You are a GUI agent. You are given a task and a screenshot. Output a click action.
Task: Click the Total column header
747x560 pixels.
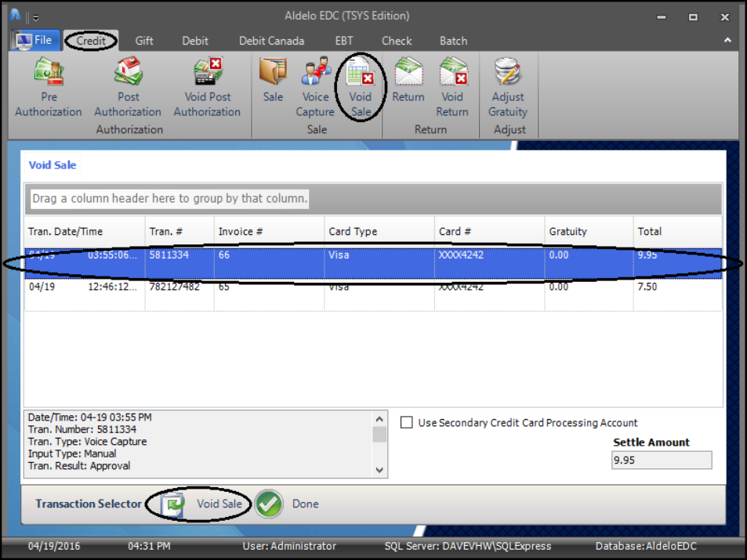coord(678,231)
